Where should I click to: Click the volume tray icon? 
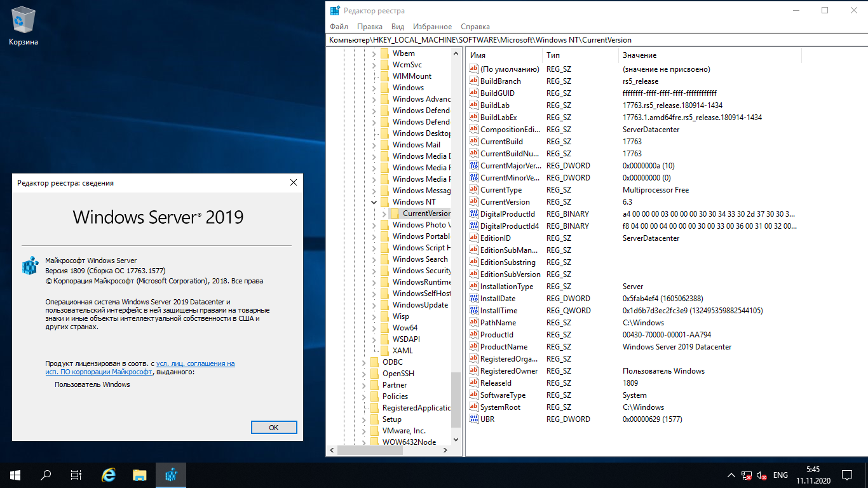[x=762, y=475]
